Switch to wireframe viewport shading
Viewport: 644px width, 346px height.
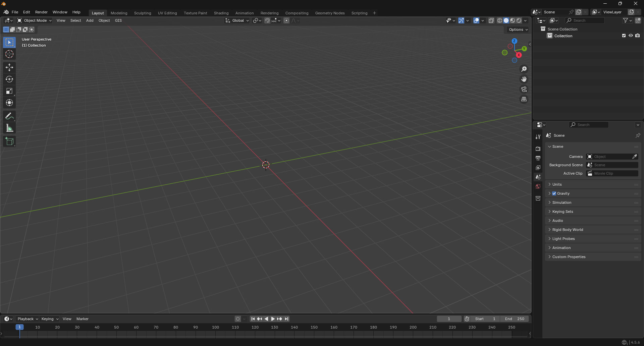[x=499, y=20]
